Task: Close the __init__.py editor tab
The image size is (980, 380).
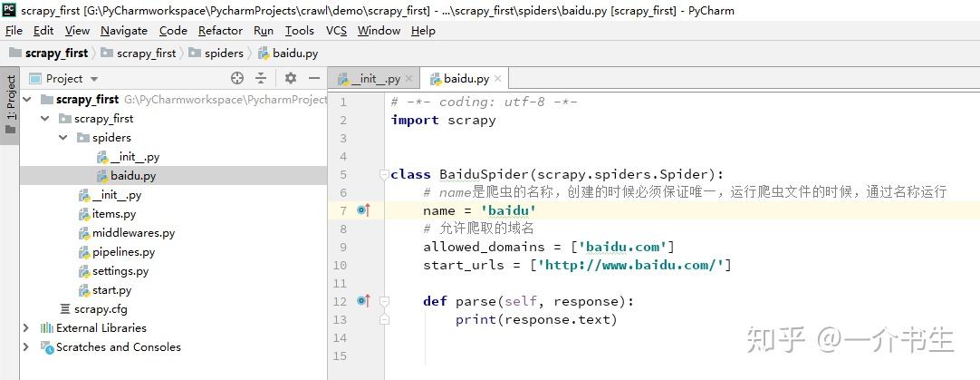Action: [408, 79]
